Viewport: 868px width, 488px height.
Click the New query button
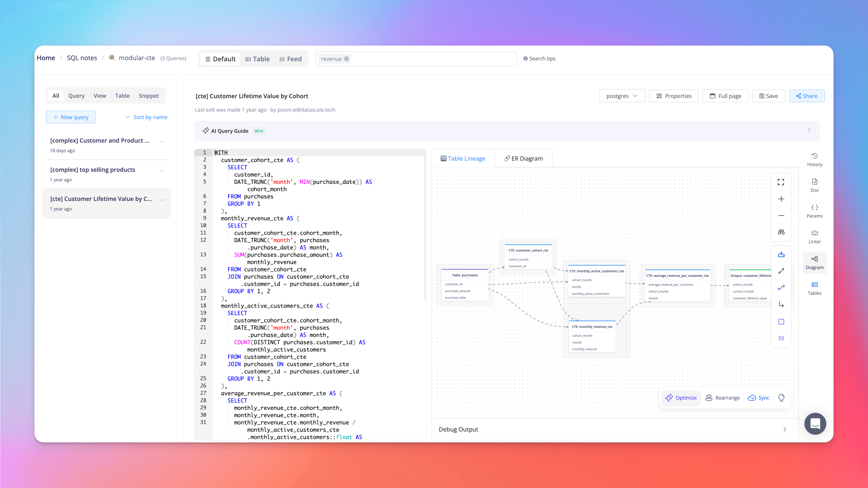pos(71,117)
